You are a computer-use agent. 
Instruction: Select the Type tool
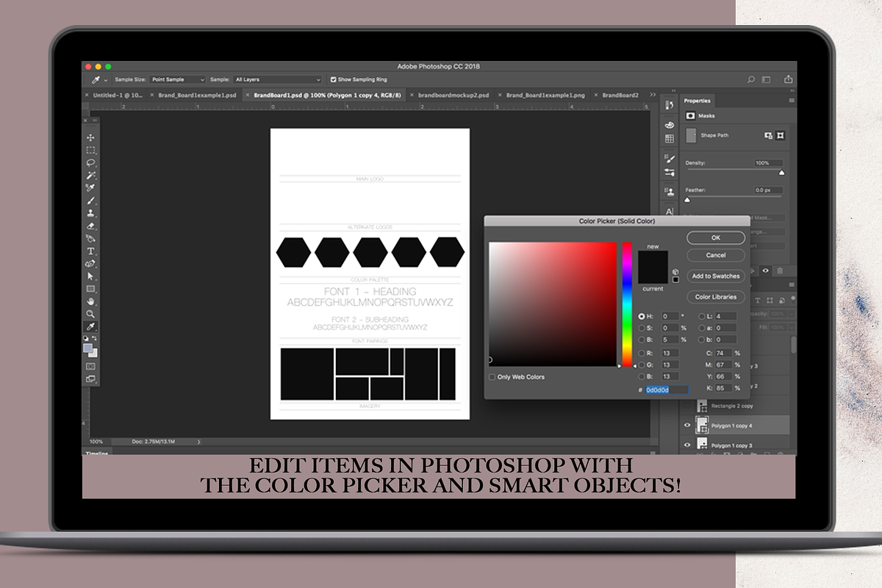coord(91,251)
